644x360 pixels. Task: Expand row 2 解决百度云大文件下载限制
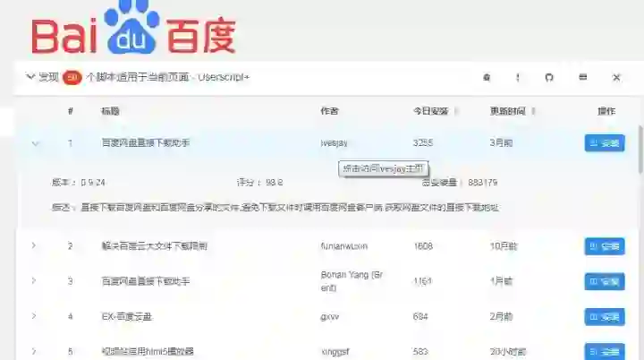[x=34, y=245]
